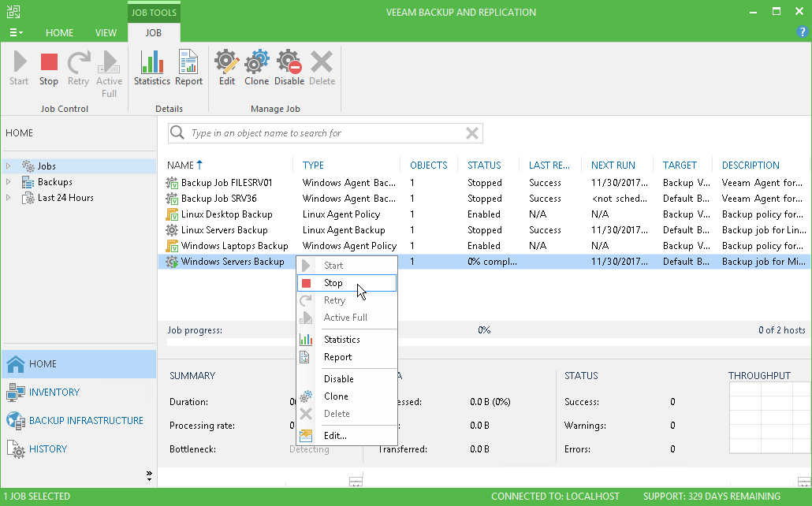Screen dimensions: 812x506
Task: Expand the Last 24 Hours tree node
Action: coord(9,197)
